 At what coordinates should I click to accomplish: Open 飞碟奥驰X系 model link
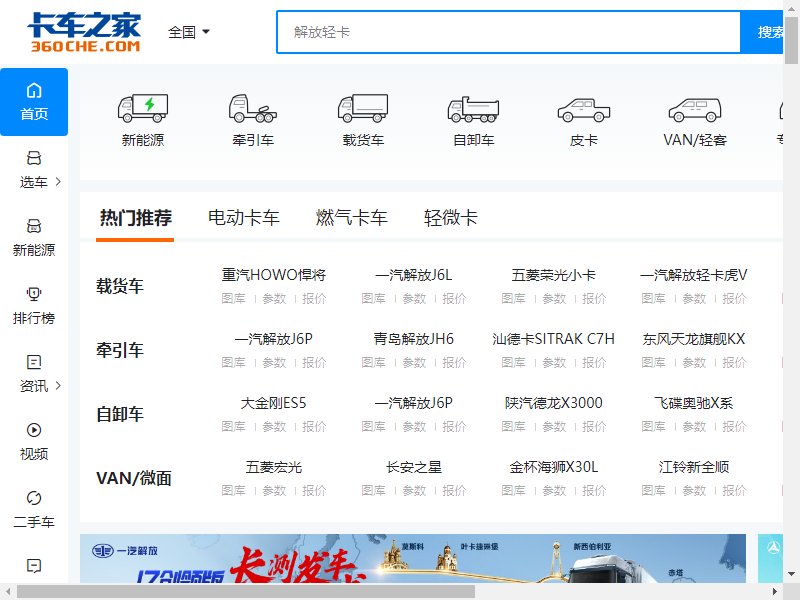point(693,403)
